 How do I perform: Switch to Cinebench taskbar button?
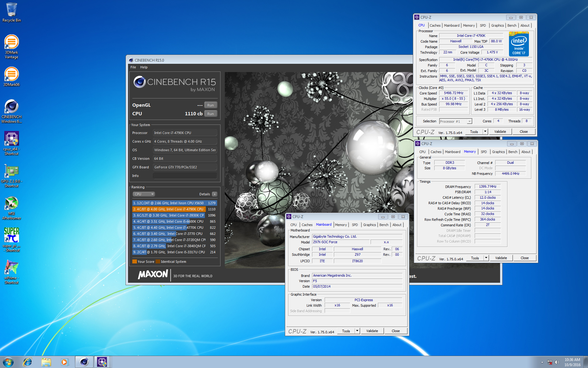tap(84, 362)
